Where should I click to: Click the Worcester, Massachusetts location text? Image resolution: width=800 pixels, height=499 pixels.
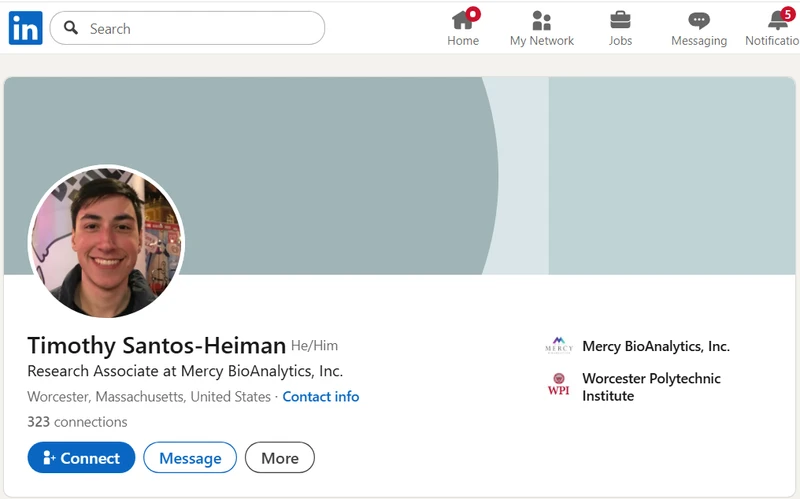[149, 396]
